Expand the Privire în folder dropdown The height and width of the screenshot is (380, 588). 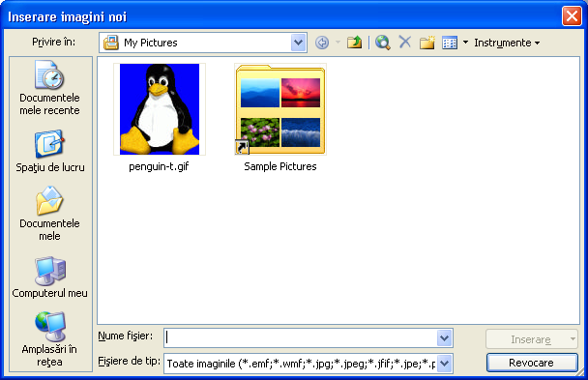[x=299, y=43]
